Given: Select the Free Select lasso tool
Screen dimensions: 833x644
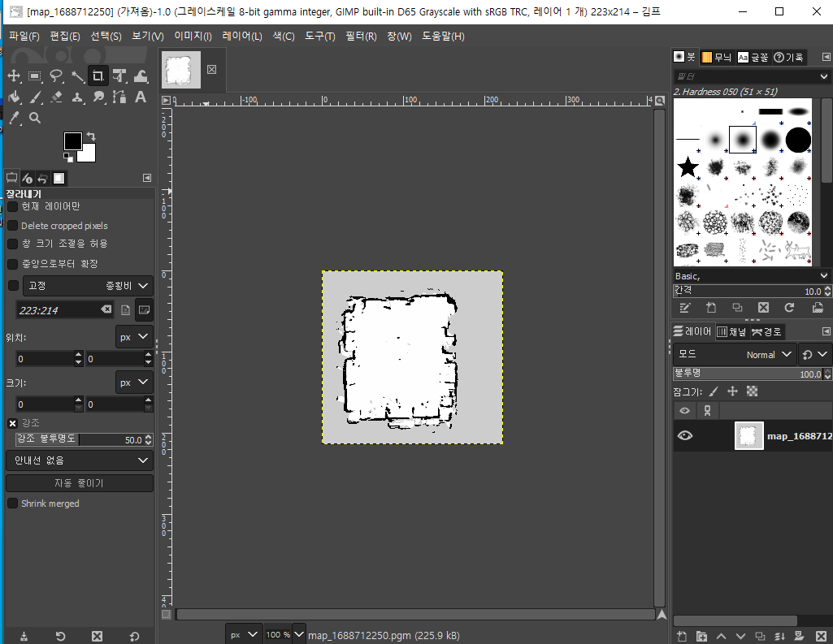Looking at the screenshot, I should (x=56, y=76).
